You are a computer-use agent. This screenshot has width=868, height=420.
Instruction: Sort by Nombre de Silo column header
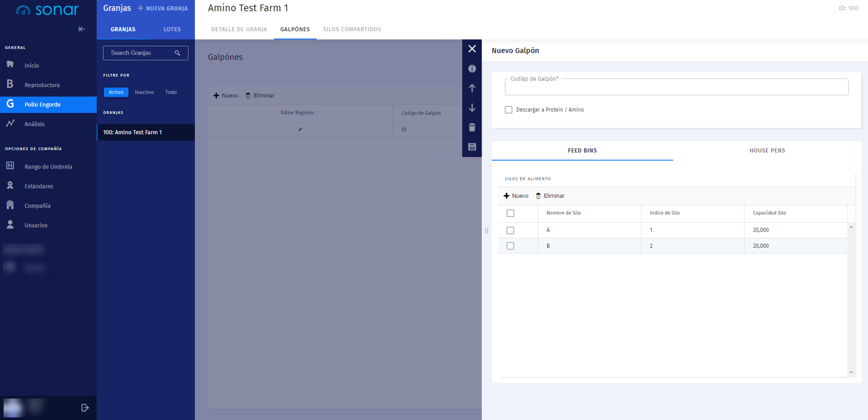589,213
